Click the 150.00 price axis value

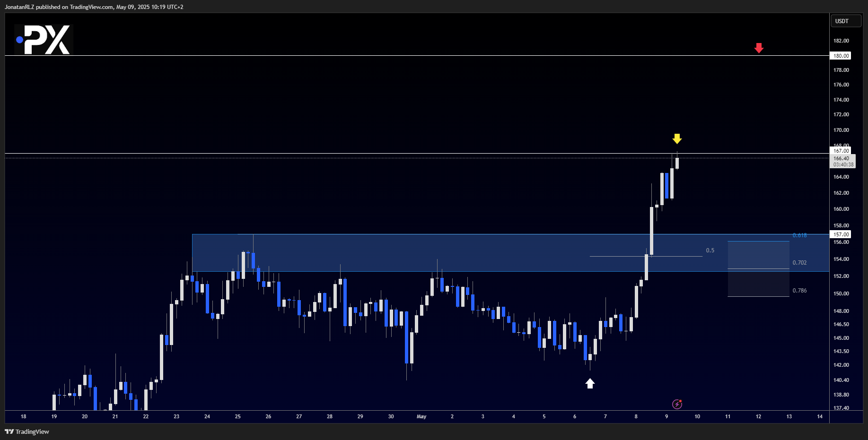pyautogui.click(x=841, y=293)
